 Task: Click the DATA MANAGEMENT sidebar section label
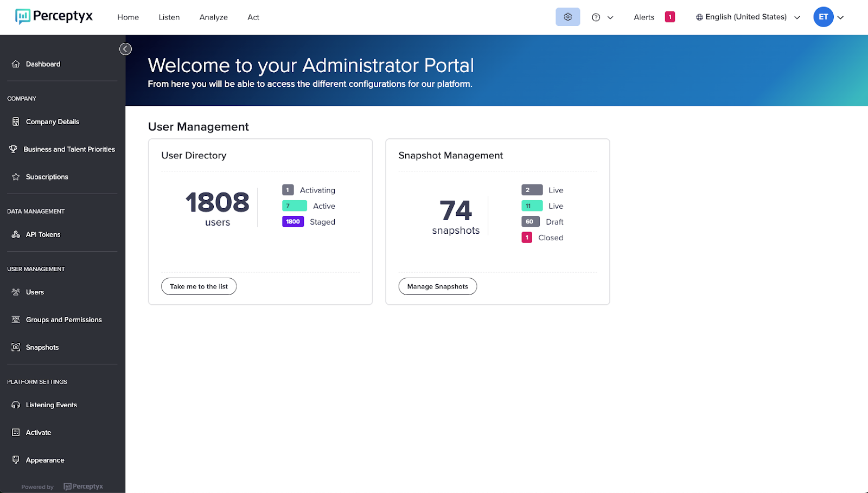36,212
